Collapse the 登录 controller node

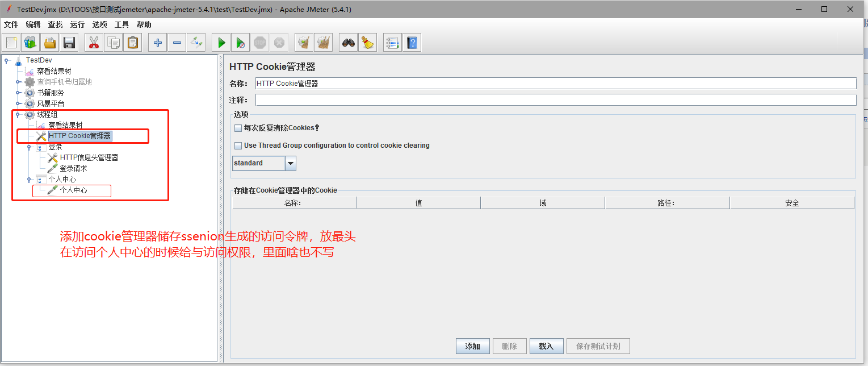[x=30, y=147]
